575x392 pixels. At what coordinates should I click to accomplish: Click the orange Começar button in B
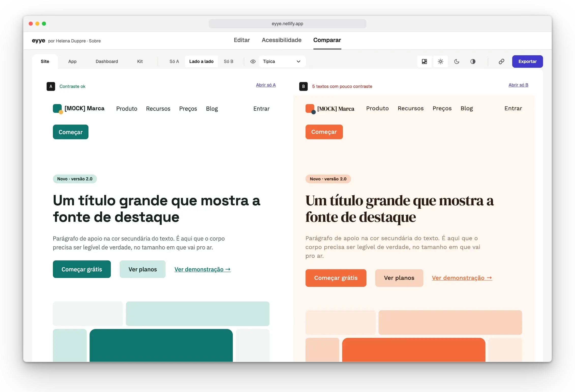[324, 132]
